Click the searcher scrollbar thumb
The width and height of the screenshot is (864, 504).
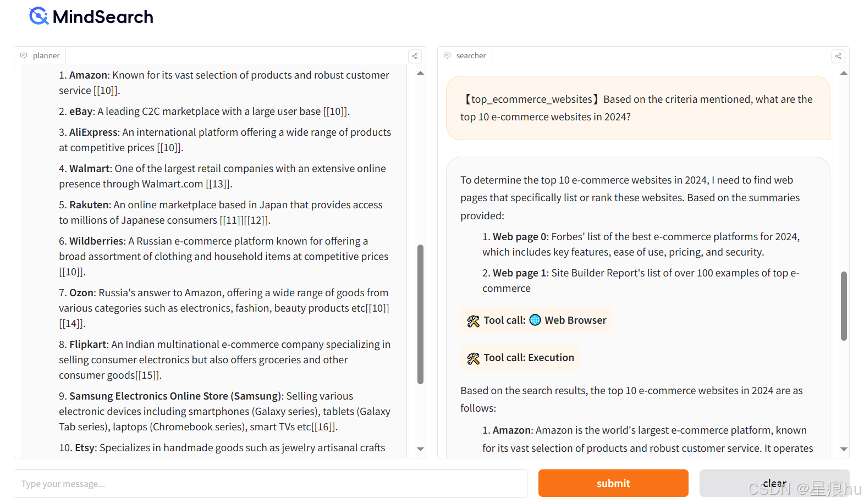click(844, 306)
